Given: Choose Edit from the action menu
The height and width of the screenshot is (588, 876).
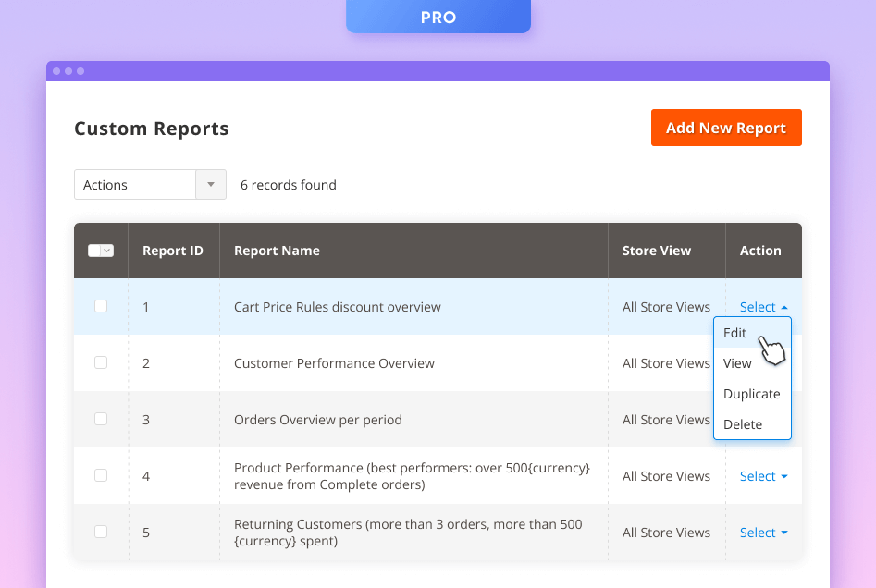Looking at the screenshot, I should 735,333.
